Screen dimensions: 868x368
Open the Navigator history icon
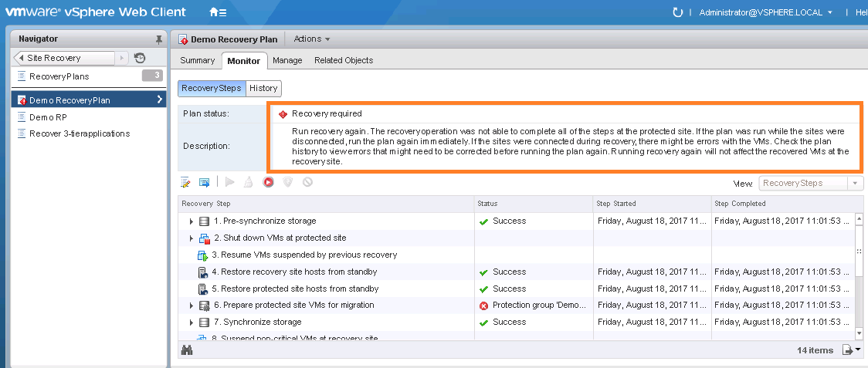[x=140, y=58]
